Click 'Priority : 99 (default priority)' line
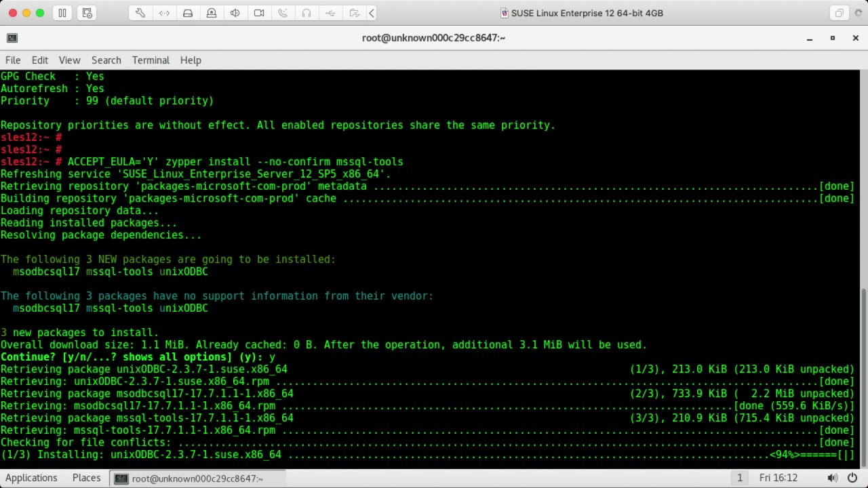This screenshot has width=868, height=488. coord(107,101)
